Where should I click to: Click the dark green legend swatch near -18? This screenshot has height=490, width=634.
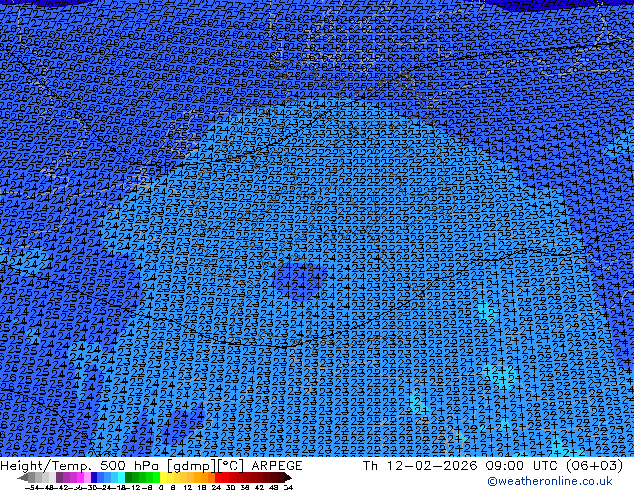(129, 478)
